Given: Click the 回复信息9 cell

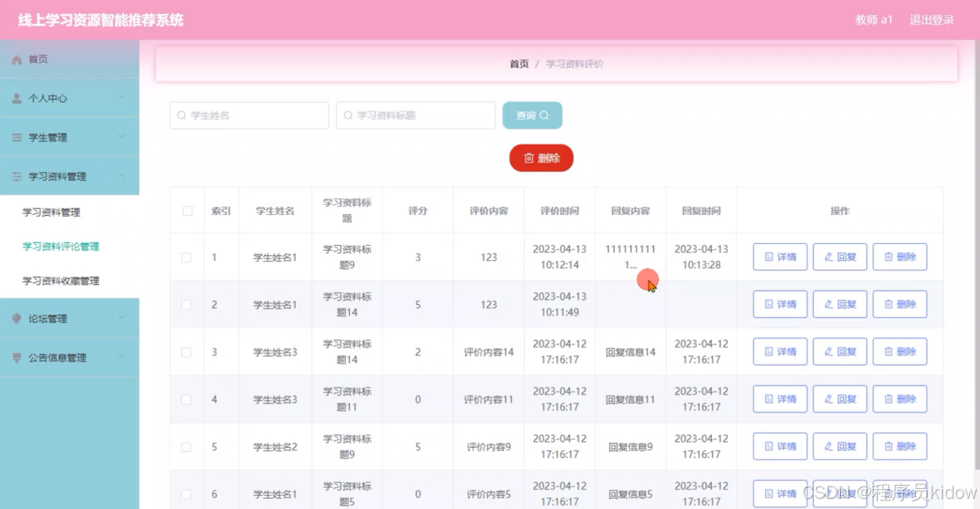Looking at the screenshot, I should pos(631,446).
